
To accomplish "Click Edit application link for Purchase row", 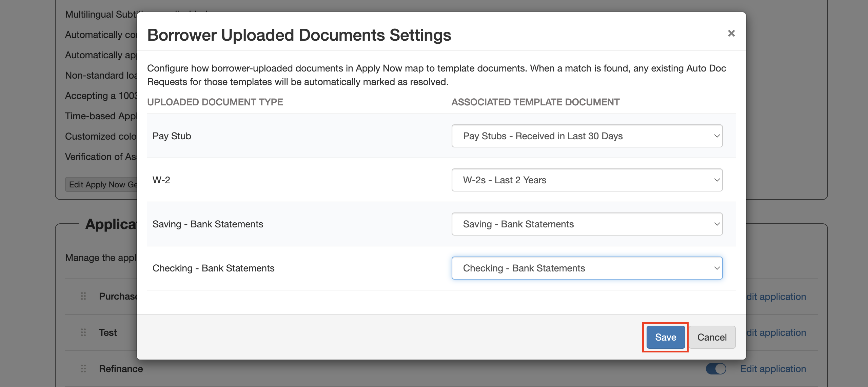I will (776, 297).
